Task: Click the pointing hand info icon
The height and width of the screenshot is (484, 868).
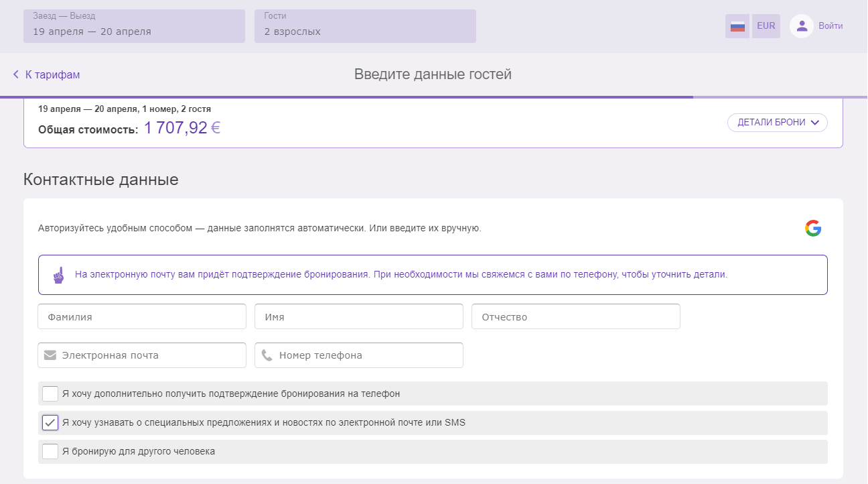Action: pyautogui.click(x=58, y=275)
